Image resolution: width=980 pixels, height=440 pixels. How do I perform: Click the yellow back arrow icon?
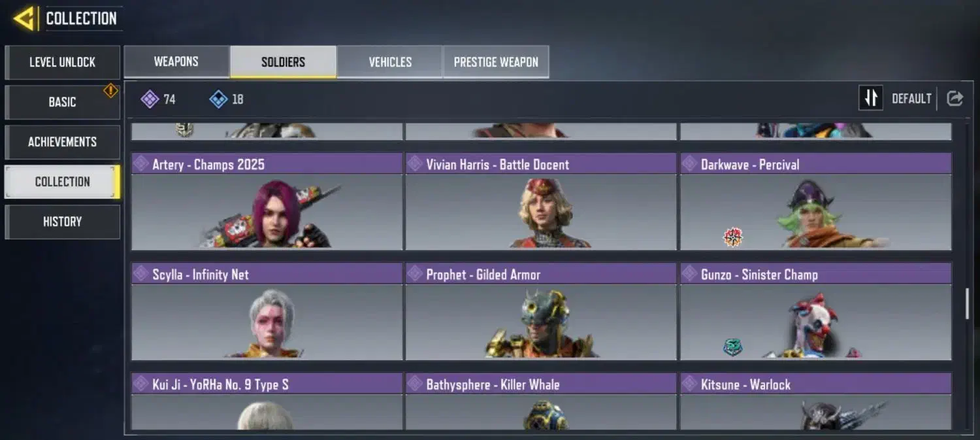pyautogui.click(x=25, y=18)
